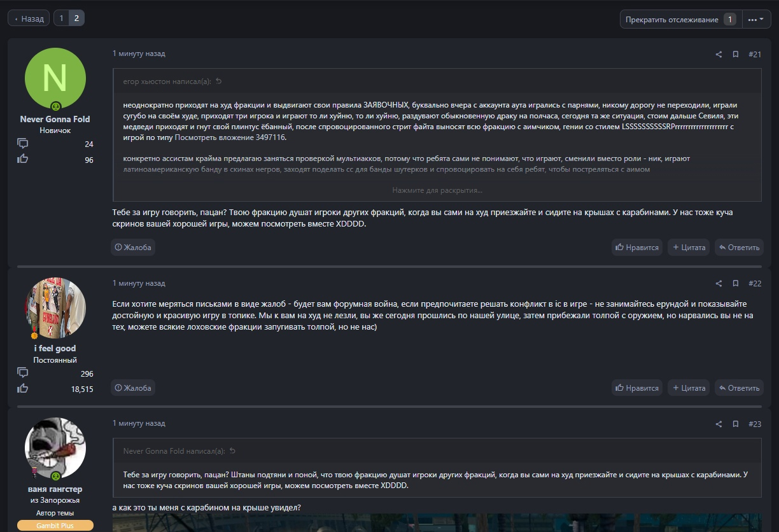
Task: Open Never Gonna Fold avatar
Action: (x=55, y=78)
